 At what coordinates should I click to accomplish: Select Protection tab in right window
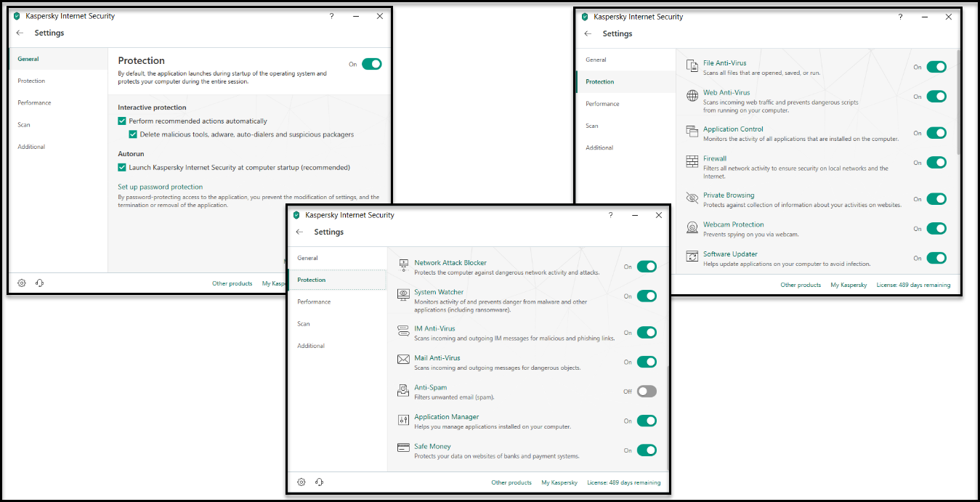click(x=625, y=81)
